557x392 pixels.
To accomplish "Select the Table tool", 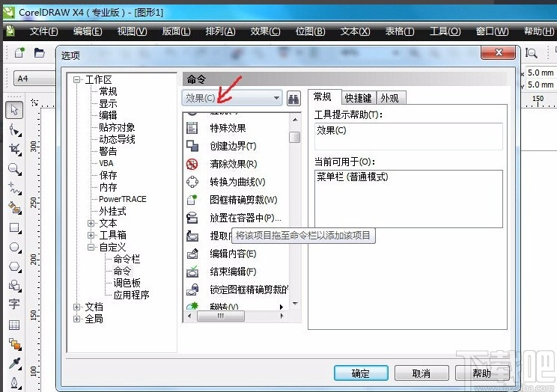I will (x=14, y=325).
